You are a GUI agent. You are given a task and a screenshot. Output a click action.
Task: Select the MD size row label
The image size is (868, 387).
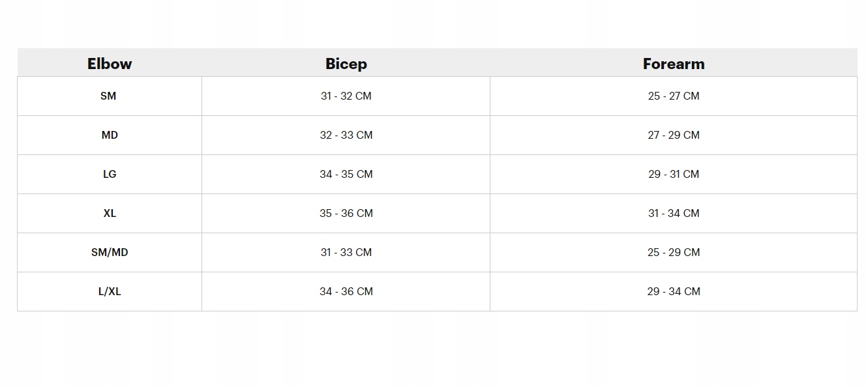coord(110,135)
